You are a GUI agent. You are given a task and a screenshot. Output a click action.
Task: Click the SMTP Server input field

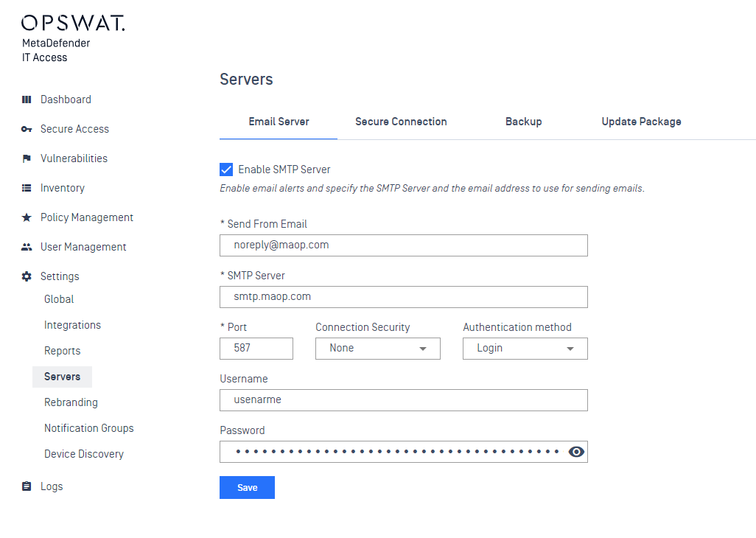pyautogui.click(x=404, y=297)
